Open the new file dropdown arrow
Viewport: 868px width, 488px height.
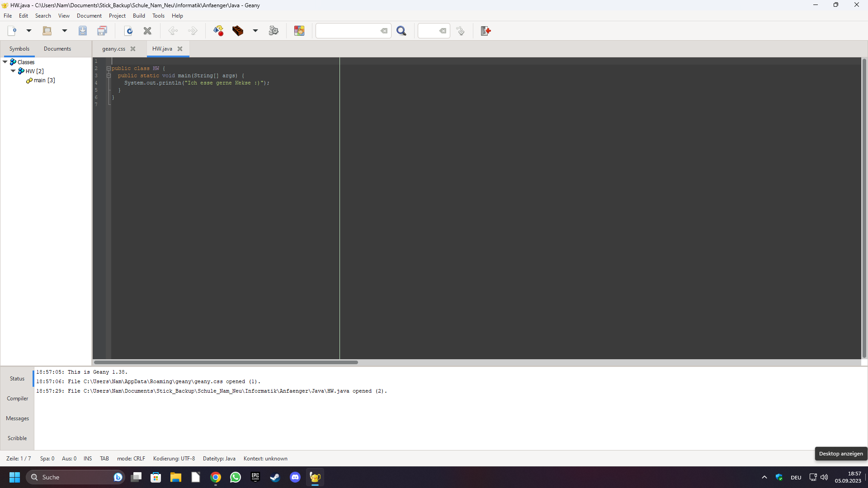[28, 31]
